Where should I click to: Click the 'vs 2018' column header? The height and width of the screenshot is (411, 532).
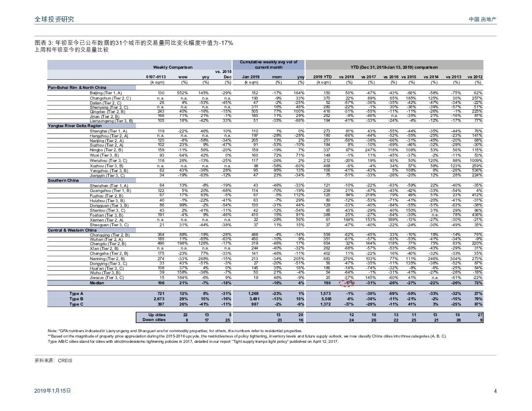[x=346, y=77]
